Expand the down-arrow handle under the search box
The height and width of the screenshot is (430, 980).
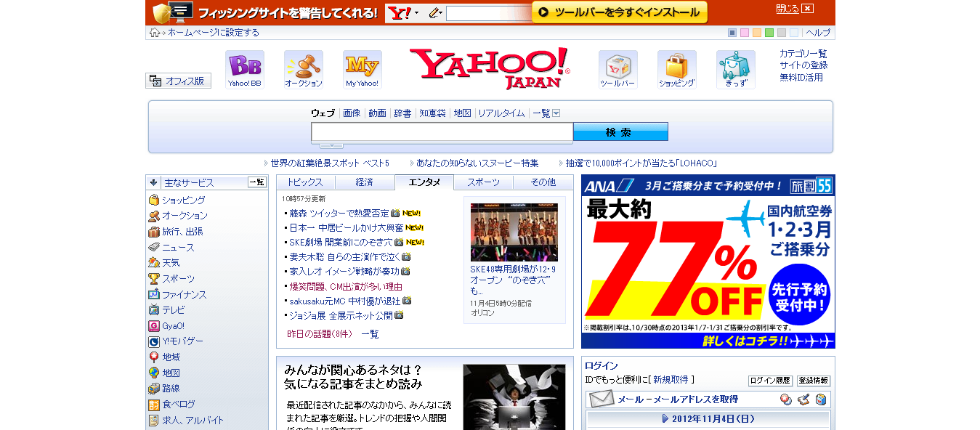tap(331, 145)
